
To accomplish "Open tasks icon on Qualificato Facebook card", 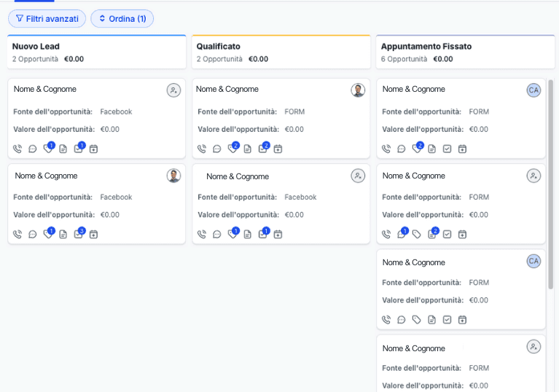I will [263, 234].
